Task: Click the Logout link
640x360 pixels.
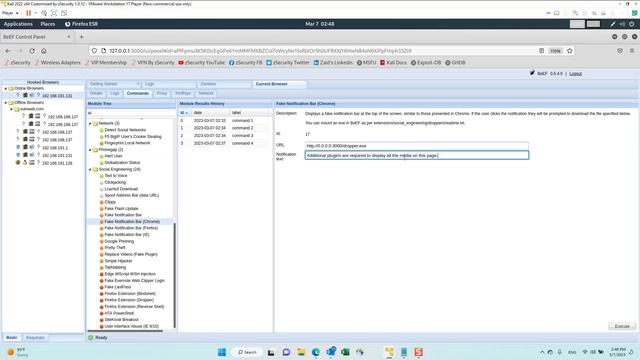Action: tap(576, 74)
